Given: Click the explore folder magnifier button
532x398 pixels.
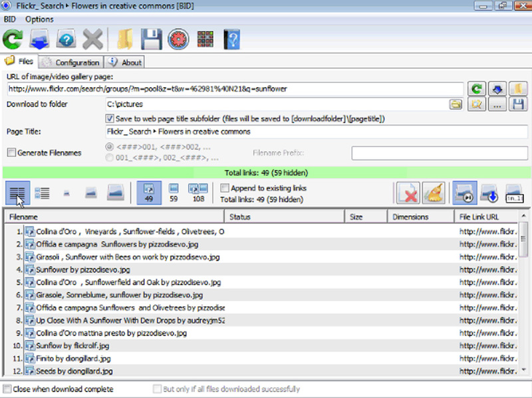Looking at the screenshot, I should pyautogui.click(x=477, y=104).
